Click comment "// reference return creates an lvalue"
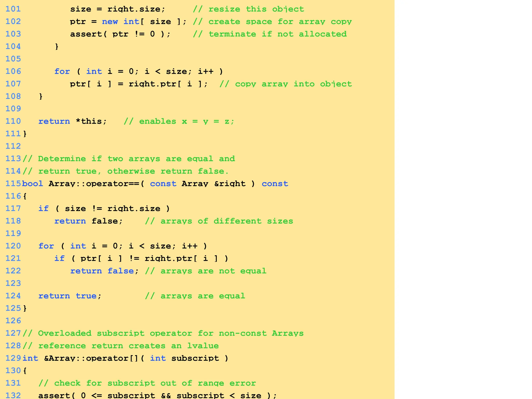Image resolution: width=532 pixels, height=399 pixels. click(x=121, y=346)
